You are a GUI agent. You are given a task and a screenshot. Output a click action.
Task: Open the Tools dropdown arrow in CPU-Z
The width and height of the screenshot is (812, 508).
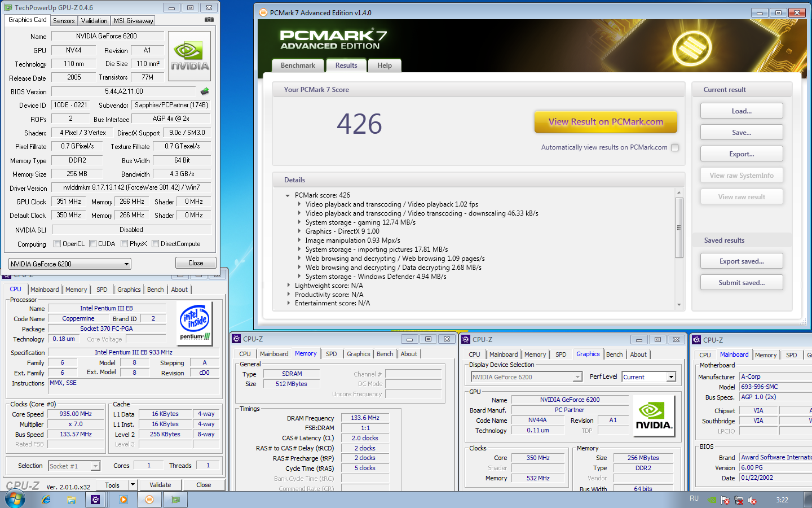(x=133, y=484)
